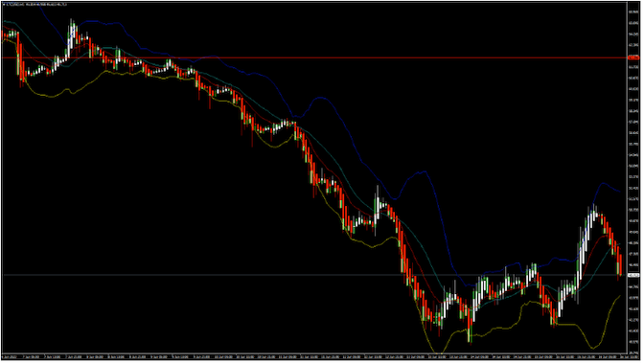Click the lowest price label on price scale
644x364 pixels.
[633, 353]
